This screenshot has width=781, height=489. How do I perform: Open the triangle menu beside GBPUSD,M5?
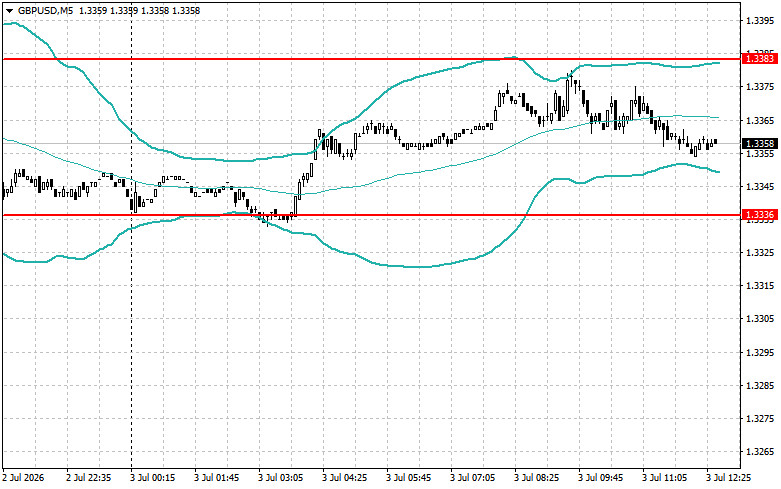point(9,11)
